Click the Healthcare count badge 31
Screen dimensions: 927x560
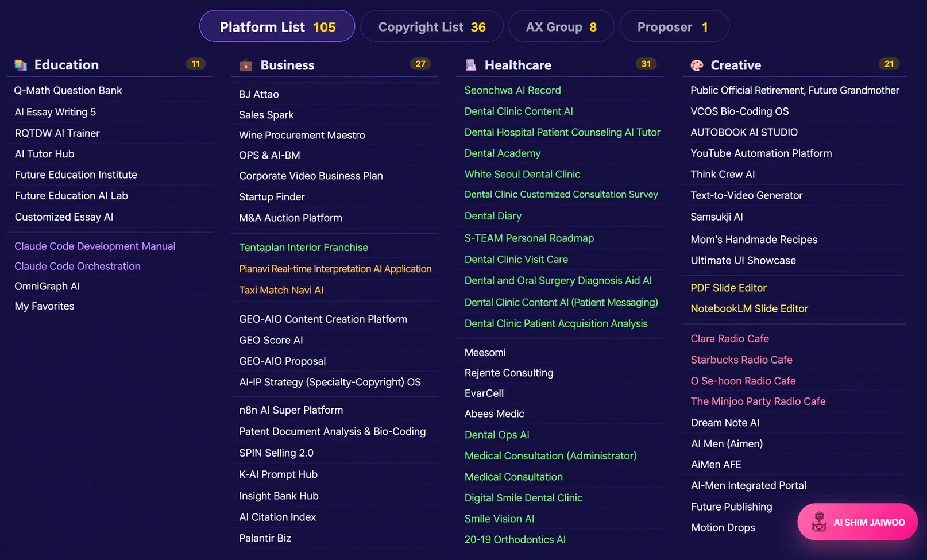click(x=646, y=64)
